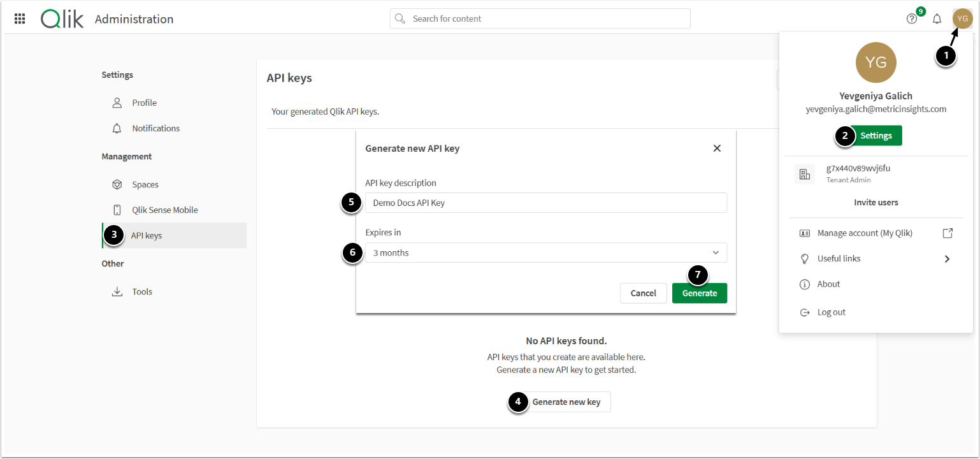Expand the Useful links submenu arrow
This screenshot has height=459, width=980.
tap(948, 259)
